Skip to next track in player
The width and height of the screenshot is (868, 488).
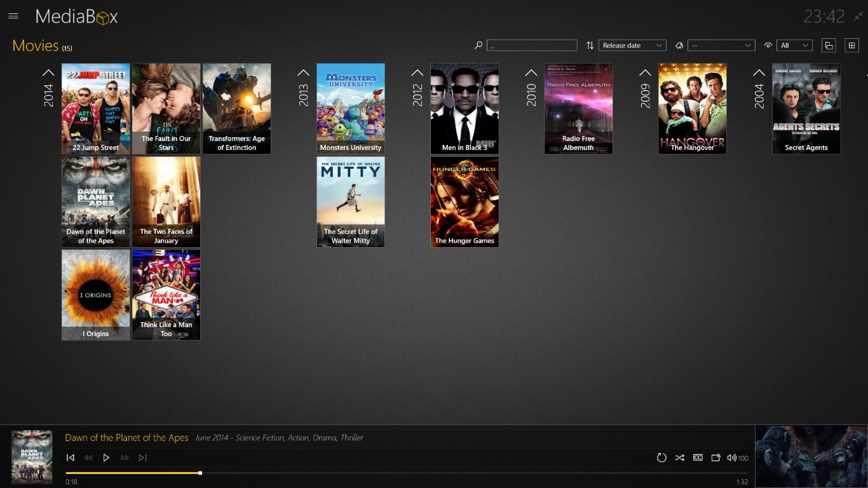tap(142, 457)
